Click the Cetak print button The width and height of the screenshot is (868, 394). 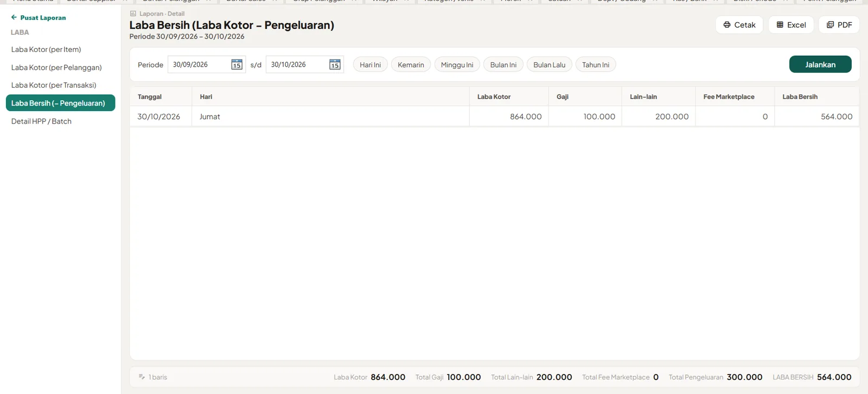coord(739,25)
